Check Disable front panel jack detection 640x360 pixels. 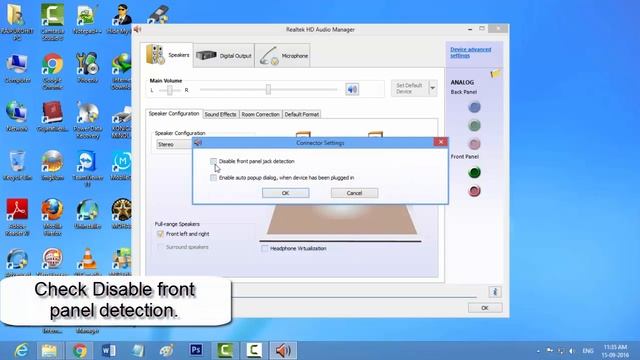pos(213,161)
